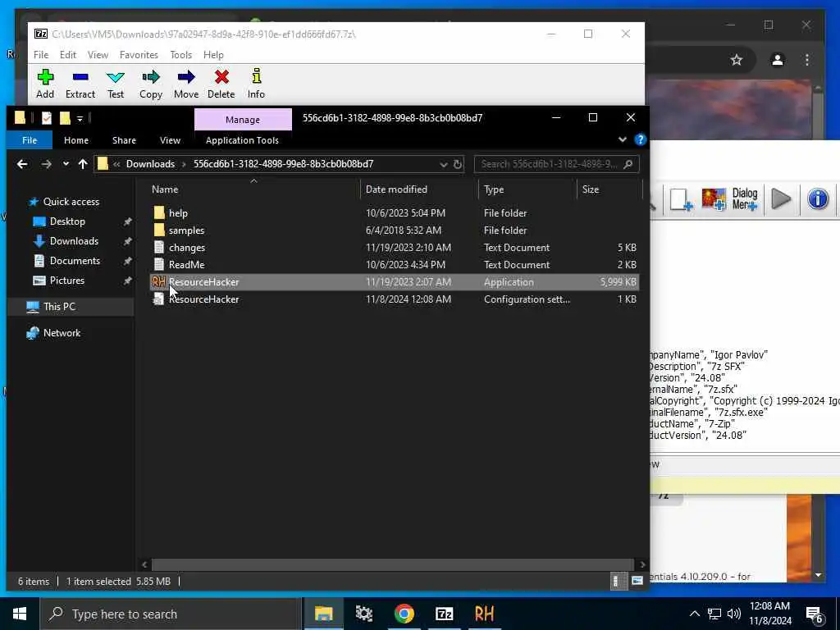Go back with the Explorer back arrow
The width and height of the screenshot is (840, 630).
[x=22, y=164]
